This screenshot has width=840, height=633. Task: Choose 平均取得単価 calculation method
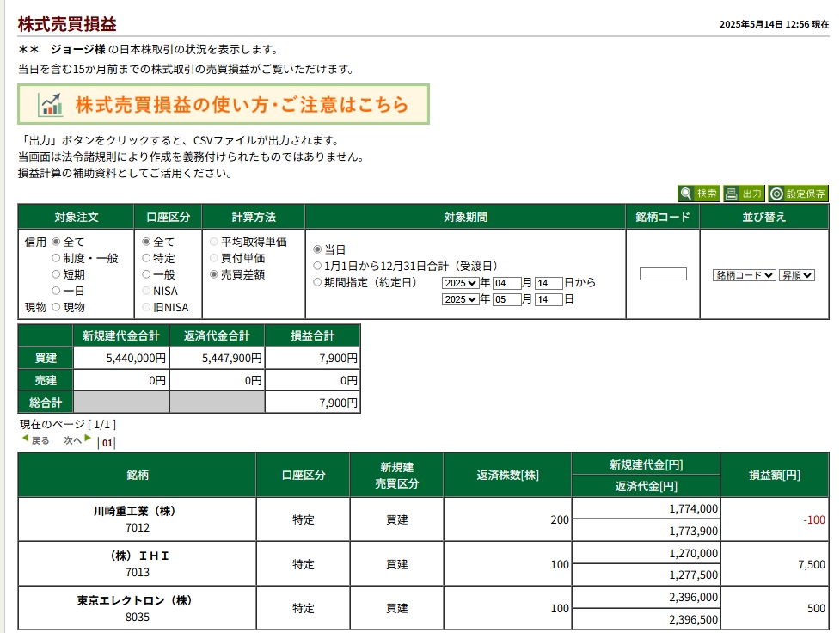214,242
